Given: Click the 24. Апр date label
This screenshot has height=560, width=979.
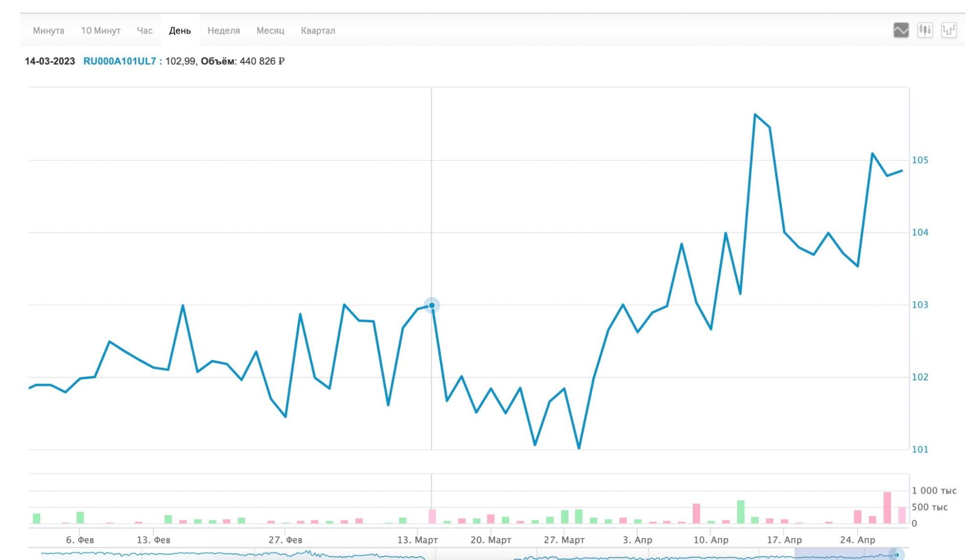Looking at the screenshot, I should (857, 540).
